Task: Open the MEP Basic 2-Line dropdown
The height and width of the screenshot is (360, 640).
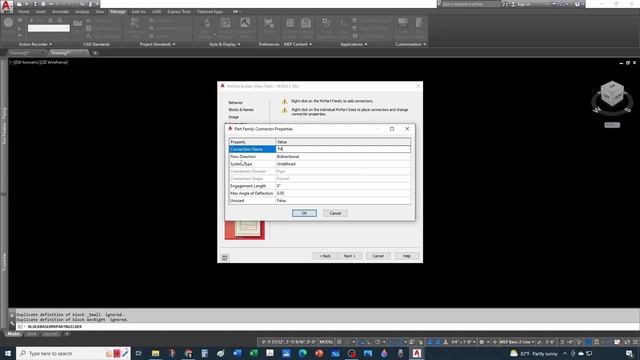Action: click(516, 342)
